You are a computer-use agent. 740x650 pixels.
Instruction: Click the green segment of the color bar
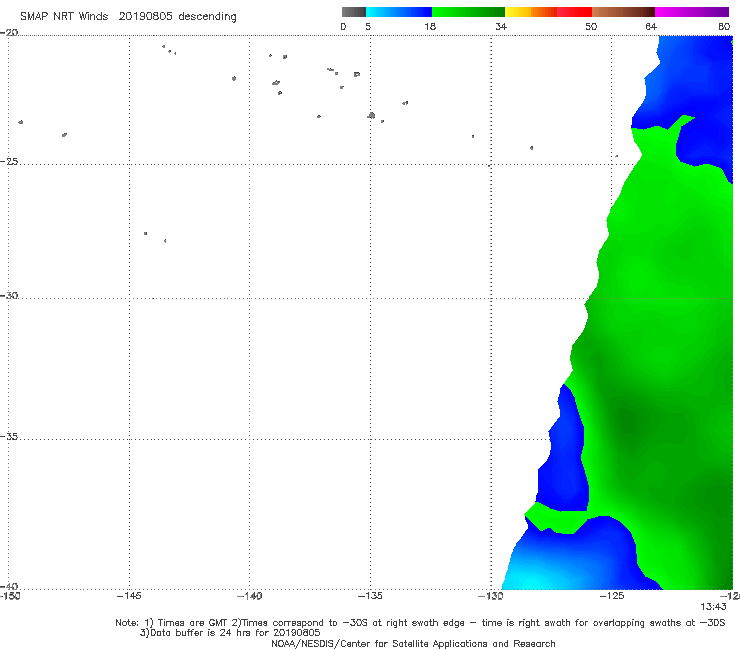click(468, 12)
